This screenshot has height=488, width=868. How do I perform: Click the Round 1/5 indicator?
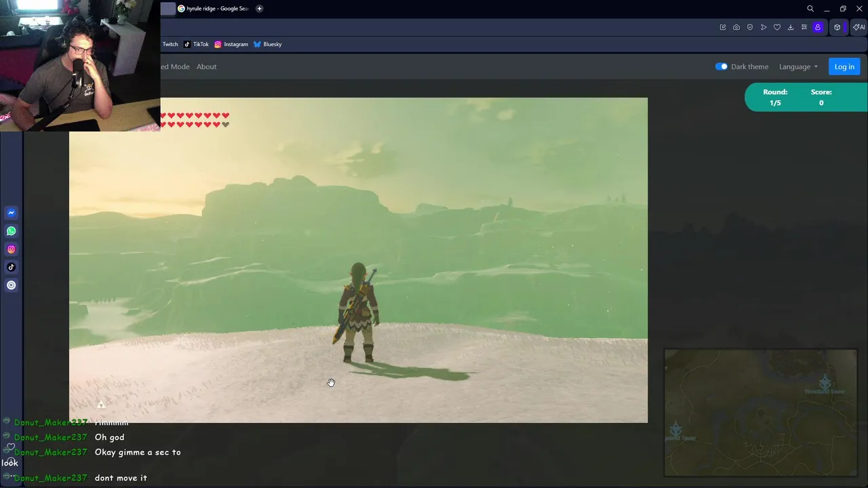(x=775, y=98)
